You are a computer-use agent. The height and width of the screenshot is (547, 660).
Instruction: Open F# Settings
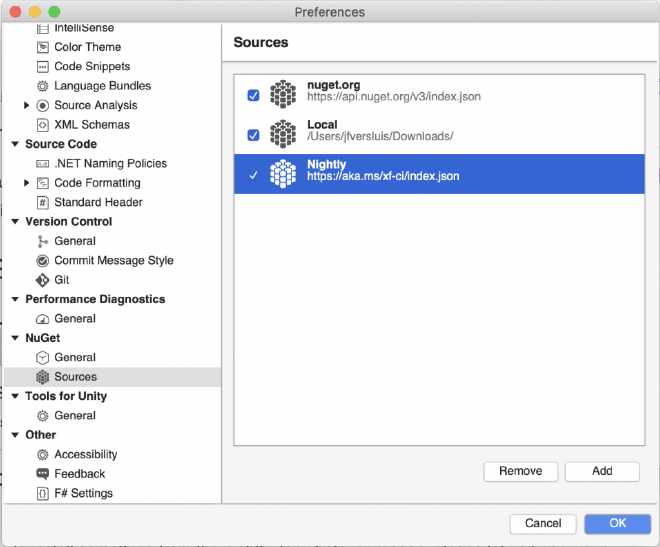83,494
